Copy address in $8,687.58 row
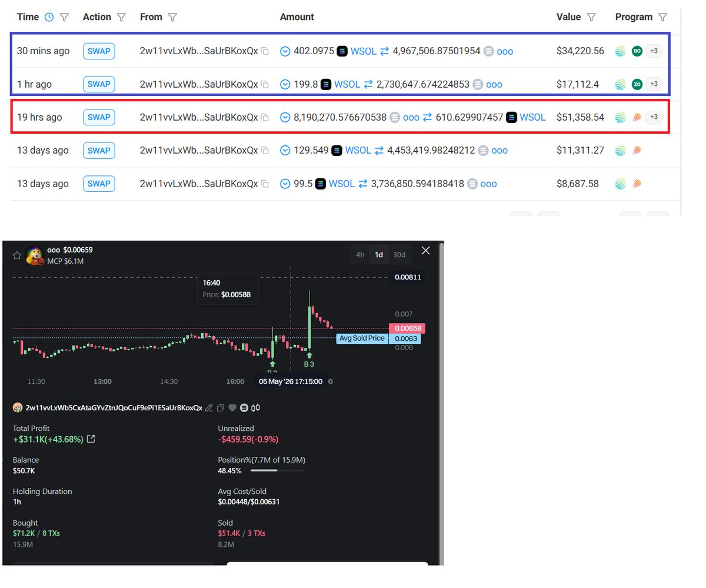The image size is (706, 588). pos(265,184)
